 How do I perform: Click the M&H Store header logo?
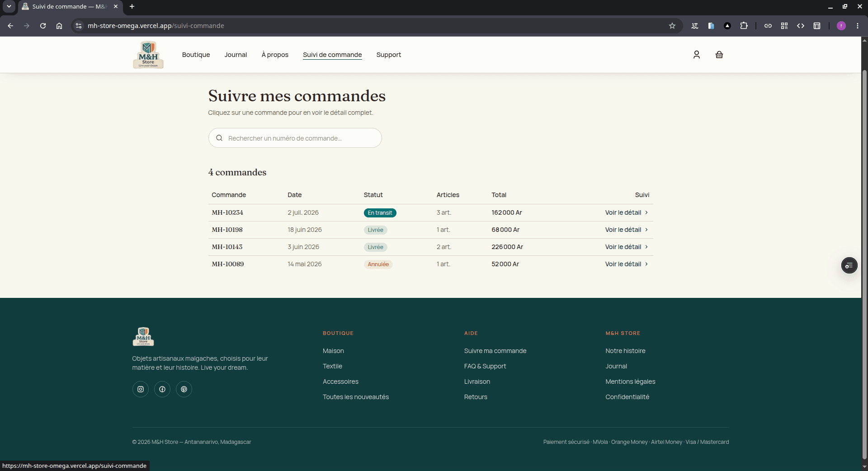tap(148, 55)
